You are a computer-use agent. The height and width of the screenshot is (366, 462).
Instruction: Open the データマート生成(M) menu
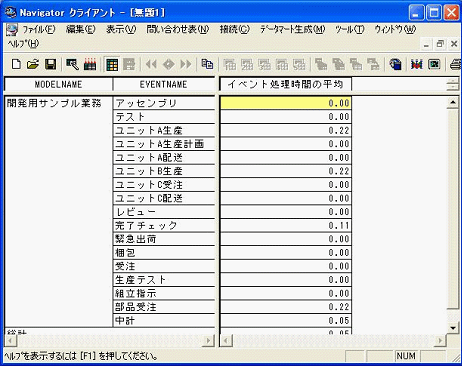point(293,29)
